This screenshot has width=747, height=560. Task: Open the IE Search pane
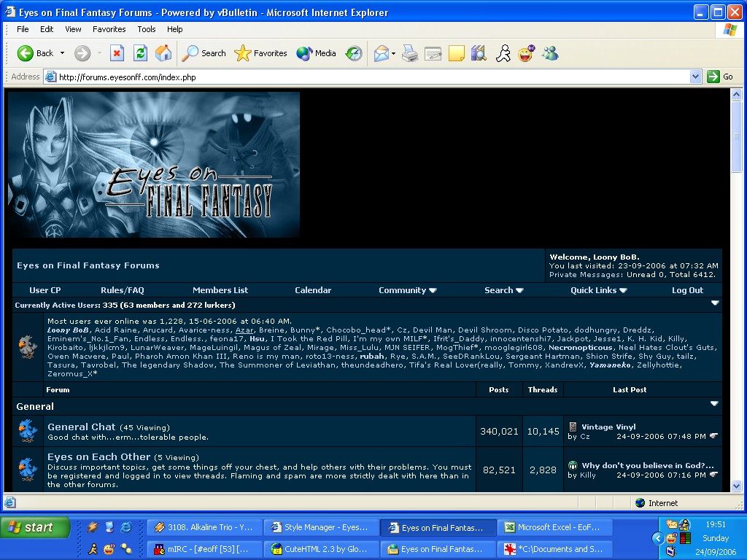(204, 53)
